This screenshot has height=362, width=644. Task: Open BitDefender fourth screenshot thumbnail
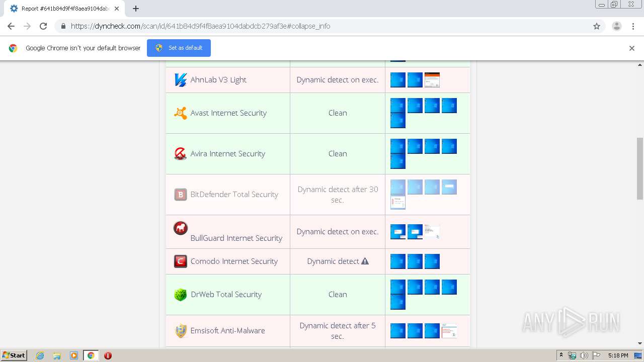click(449, 187)
